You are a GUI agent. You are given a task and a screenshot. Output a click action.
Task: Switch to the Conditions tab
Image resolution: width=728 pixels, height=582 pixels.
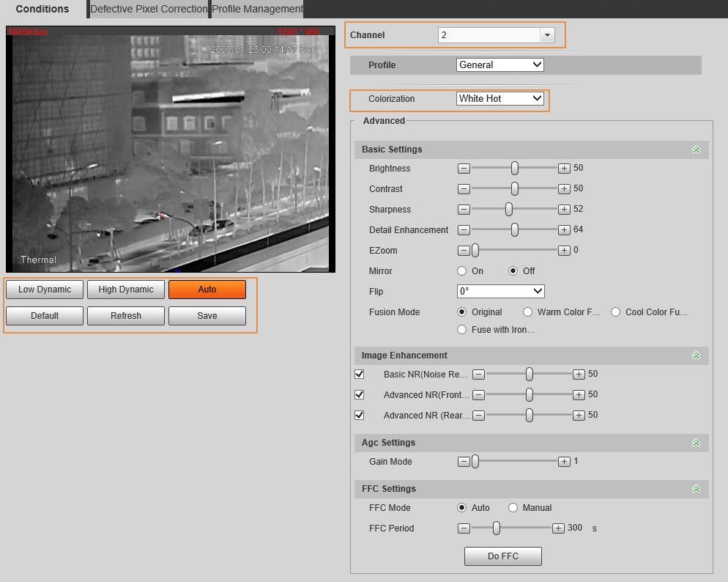pyautogui.click(x=42, y=9)
